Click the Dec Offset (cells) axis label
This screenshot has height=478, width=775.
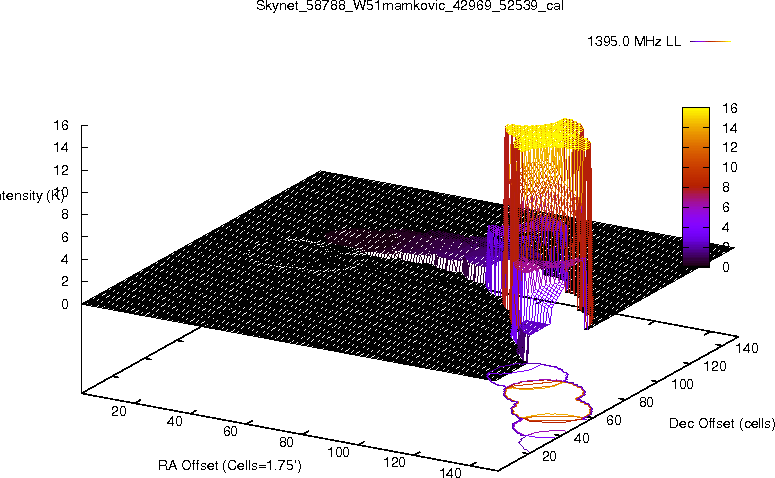[x=722, y=423]
